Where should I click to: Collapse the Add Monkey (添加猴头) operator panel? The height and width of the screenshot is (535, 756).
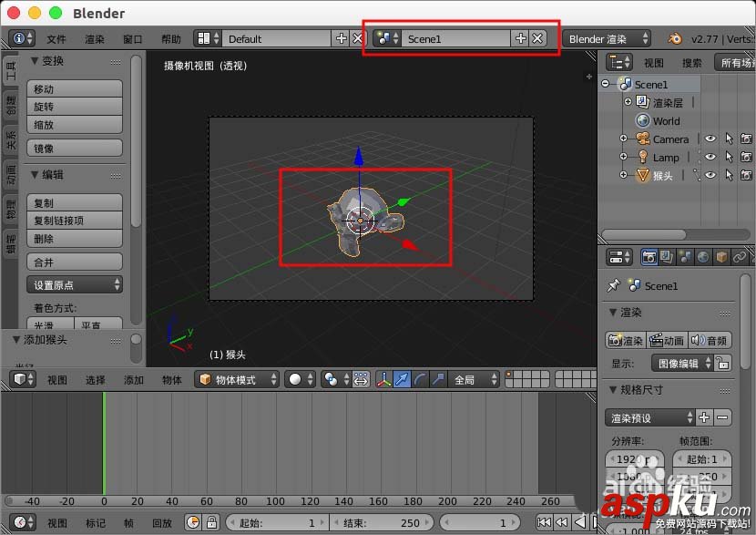(16, 340)
